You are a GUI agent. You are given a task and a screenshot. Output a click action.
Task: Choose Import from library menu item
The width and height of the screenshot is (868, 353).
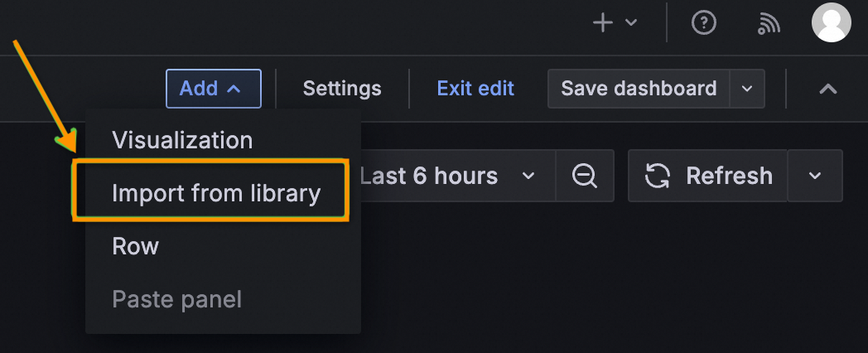click(215, 193)
